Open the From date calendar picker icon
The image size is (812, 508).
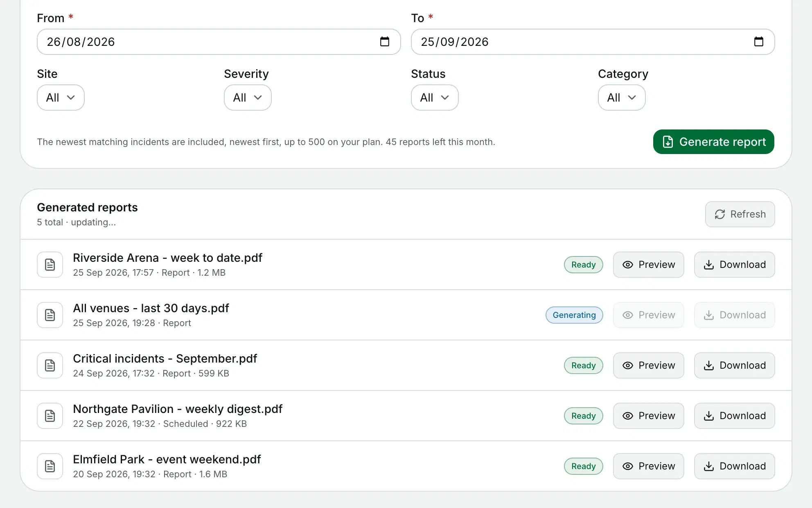(x=384, y=42)
